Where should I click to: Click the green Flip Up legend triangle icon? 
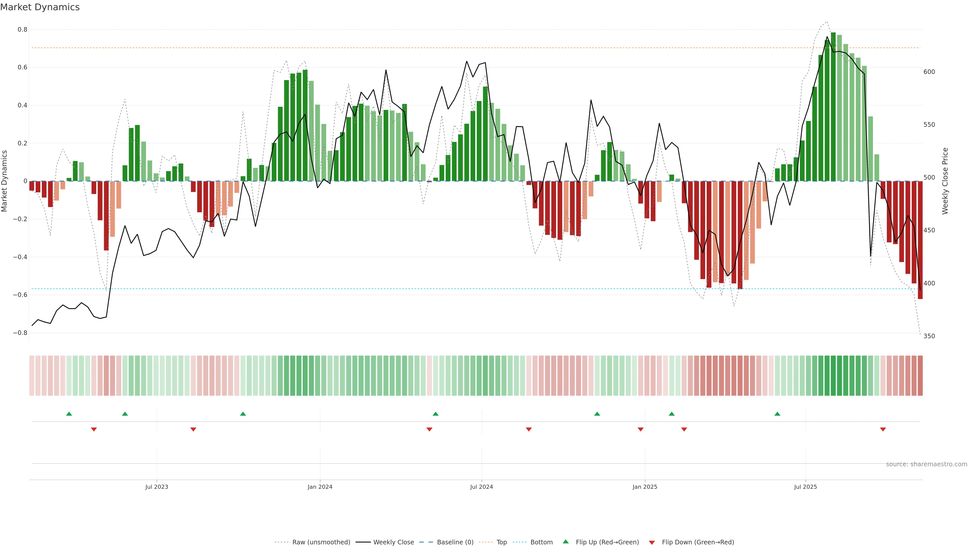566,542
